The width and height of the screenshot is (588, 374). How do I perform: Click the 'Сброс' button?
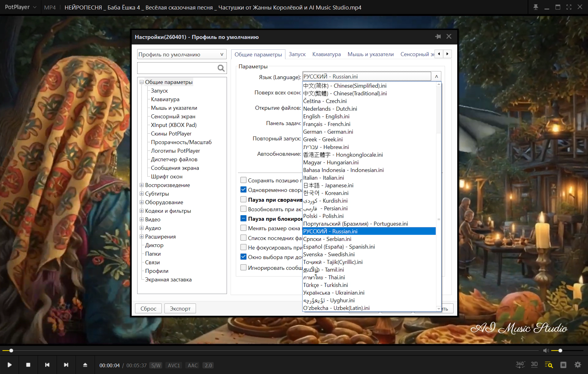pos(148,308)
